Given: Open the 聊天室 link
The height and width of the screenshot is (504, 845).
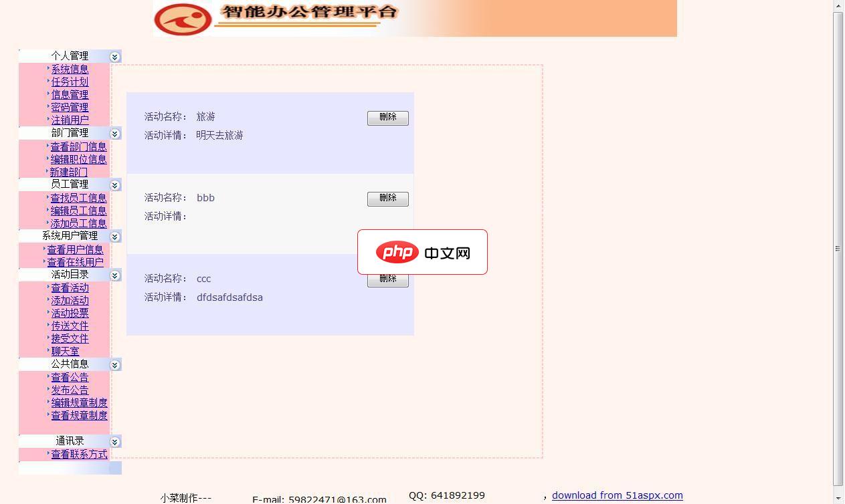Looking at the screenshot, I should point(65,351).
